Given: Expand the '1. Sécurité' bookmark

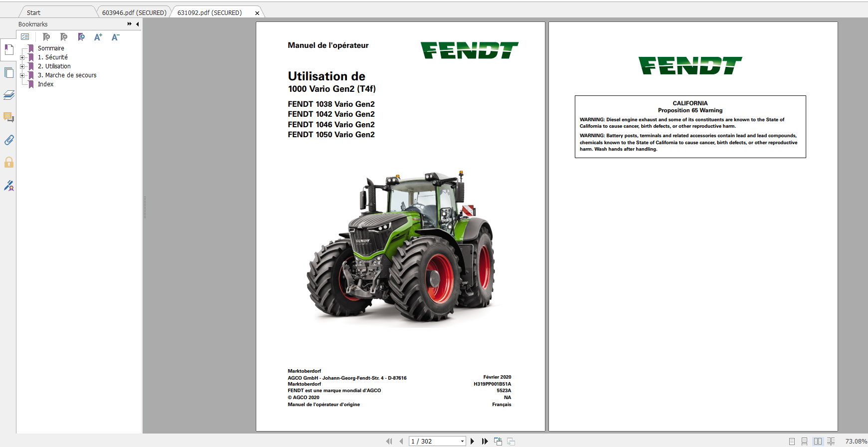Looking at the screenshot, I should [x=22, y=57].
